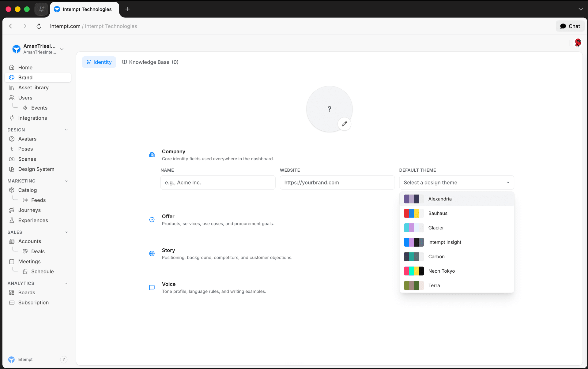Click the Schedule calendar-plus icon
The image size is (588, 369).
point(25,271)
